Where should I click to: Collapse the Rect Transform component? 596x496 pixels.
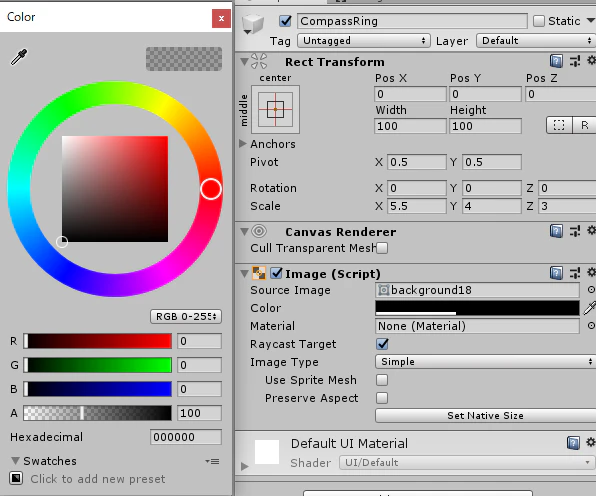(x=244, y=61)
